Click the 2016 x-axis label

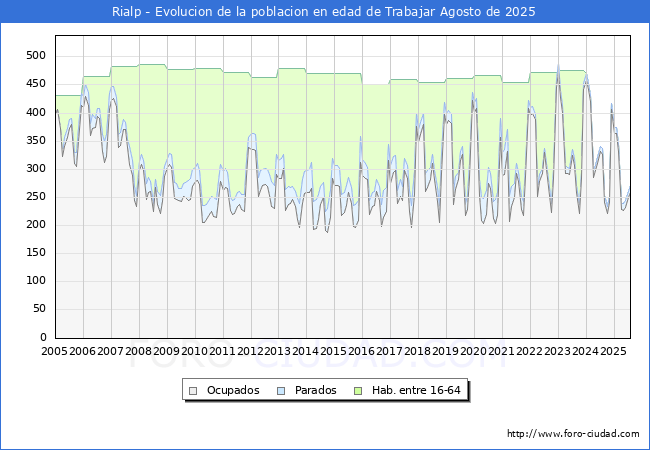tap(362, 351)
